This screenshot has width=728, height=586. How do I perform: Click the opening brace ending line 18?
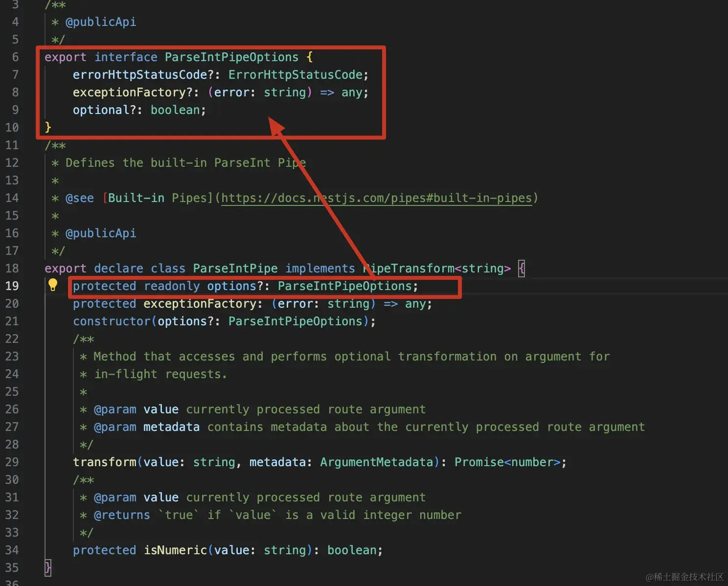[x=522, y=269]
